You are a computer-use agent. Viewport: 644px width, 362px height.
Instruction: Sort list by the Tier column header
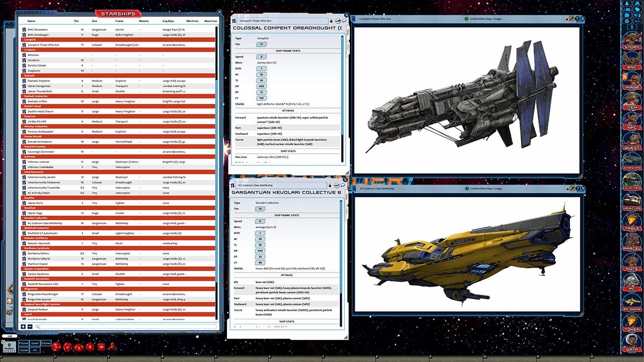click(76, 21)
